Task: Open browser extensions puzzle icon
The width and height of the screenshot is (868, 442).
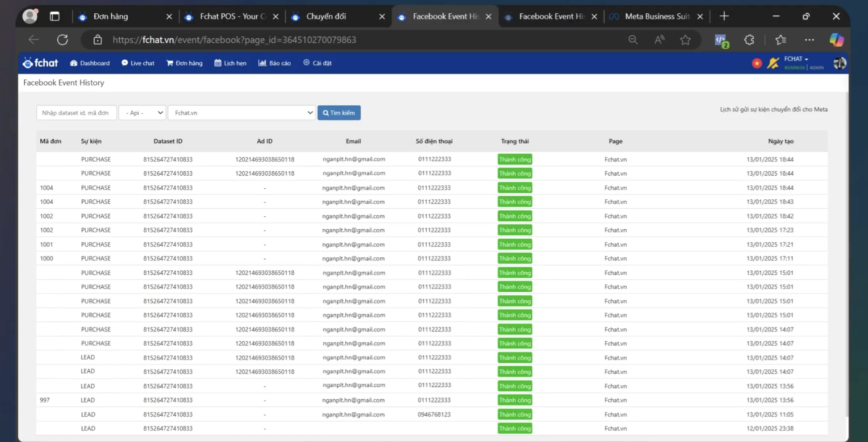Action: point(749,40)
